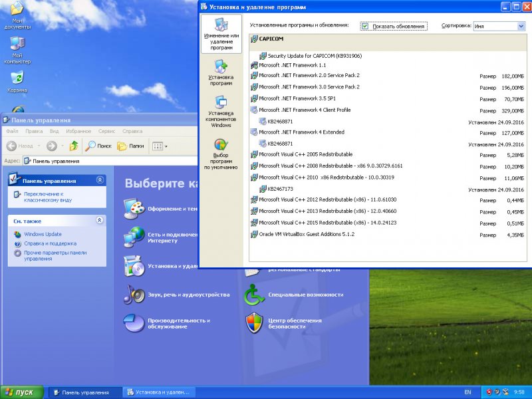532x399 pixels.
Task: Open 'Прочие параметры панели управления' link
Action: (x=55, y=256)
